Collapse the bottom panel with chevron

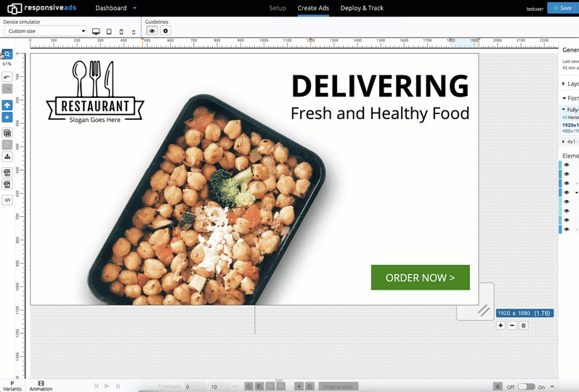click(x=552, y=386)
